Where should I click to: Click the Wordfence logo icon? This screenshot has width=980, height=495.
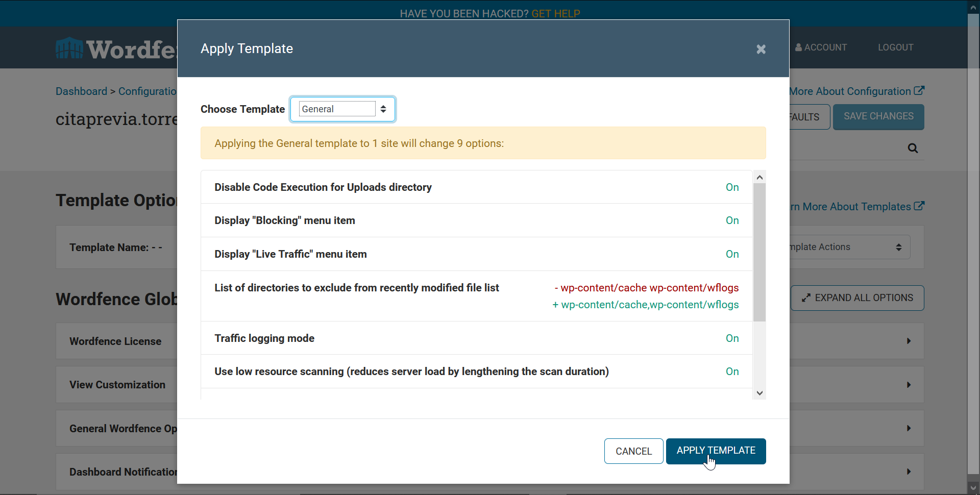[69, 49]
